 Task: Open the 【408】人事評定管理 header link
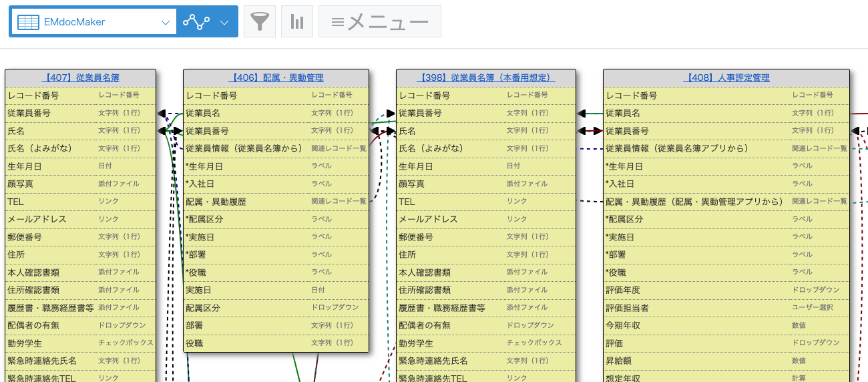[x=726, y=78]
